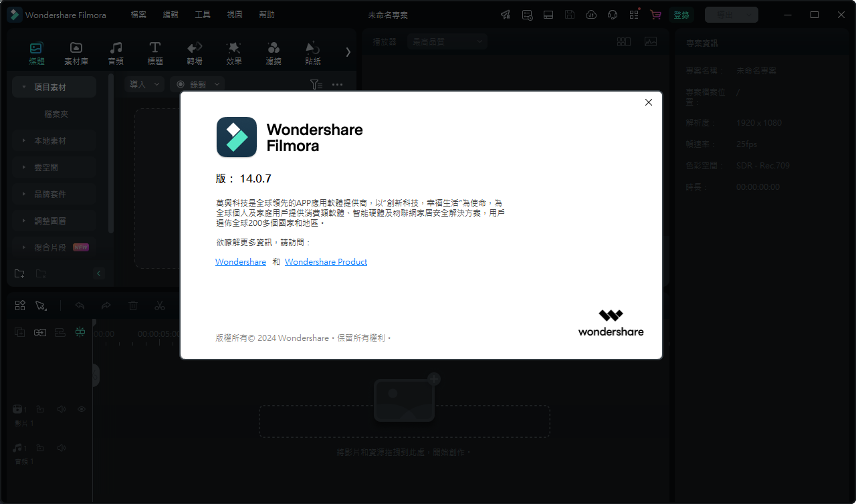
Task: Click the 登錄 login button
Action: click(681, 15)
